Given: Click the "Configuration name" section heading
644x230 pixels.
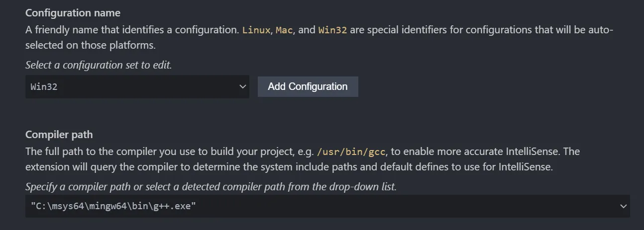Looking at the screenshot, I should pyautogui.click(x=73, y=13).
